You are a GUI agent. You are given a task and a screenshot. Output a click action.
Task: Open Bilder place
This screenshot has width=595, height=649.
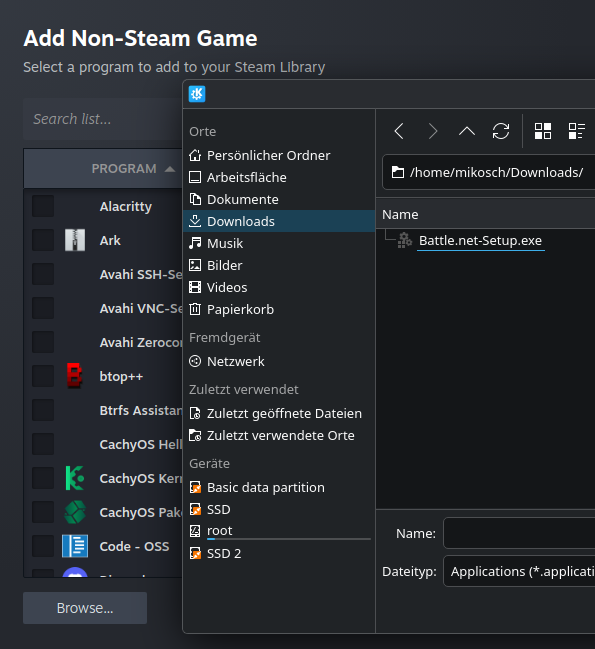click(279, 265)
